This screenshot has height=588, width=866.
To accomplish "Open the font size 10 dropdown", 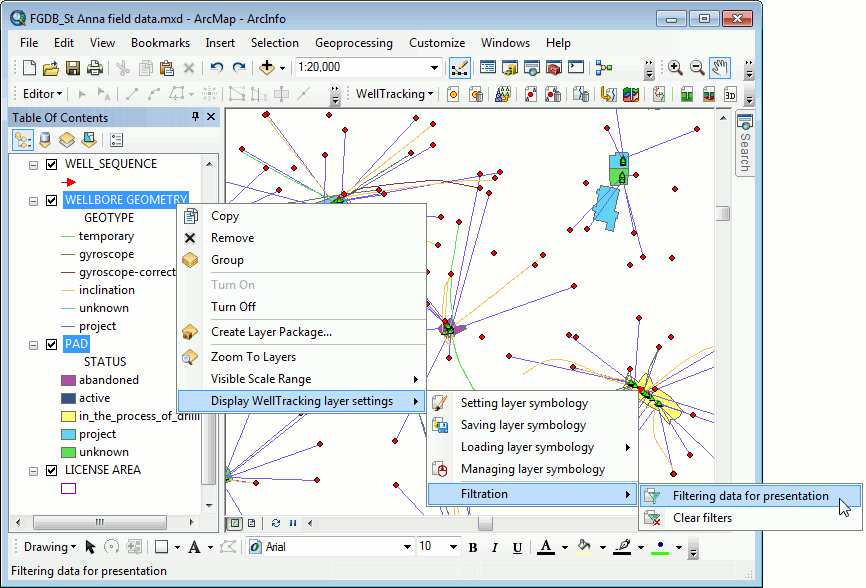I will pos(453,547).
